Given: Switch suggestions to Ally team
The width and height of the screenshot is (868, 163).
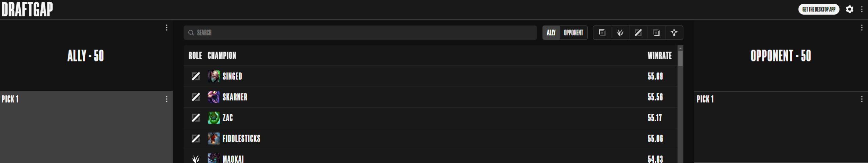Looking at the screenshot, I should tap(551, 33).
